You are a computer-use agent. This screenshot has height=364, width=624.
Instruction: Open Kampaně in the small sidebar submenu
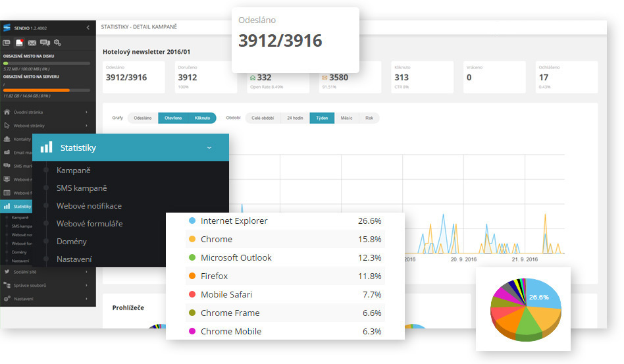[x=20, y=218]
